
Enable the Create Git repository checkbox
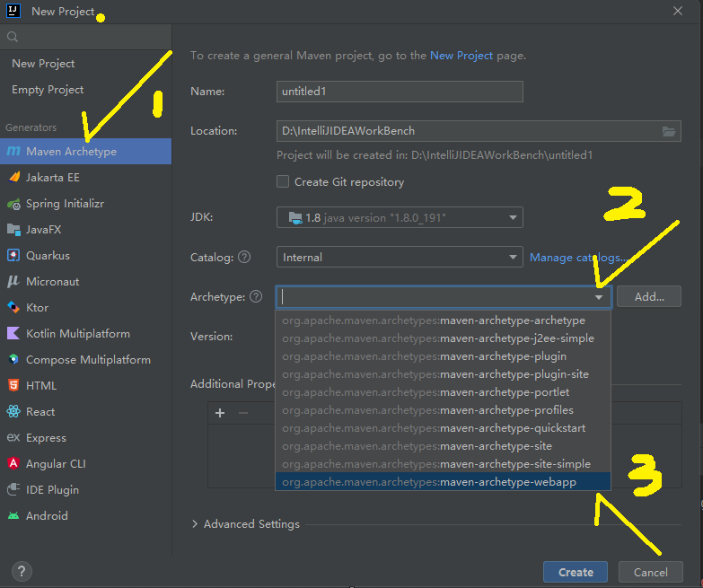[283, 182]
